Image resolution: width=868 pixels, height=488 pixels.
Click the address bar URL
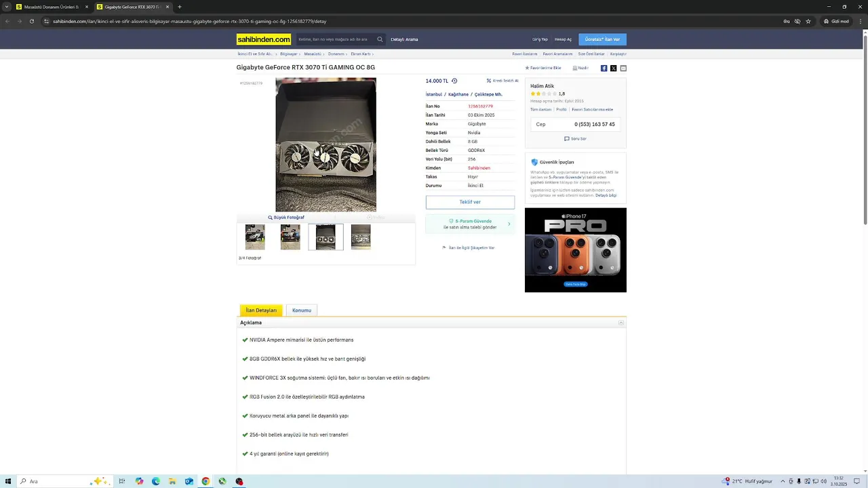tap(189, 21)
